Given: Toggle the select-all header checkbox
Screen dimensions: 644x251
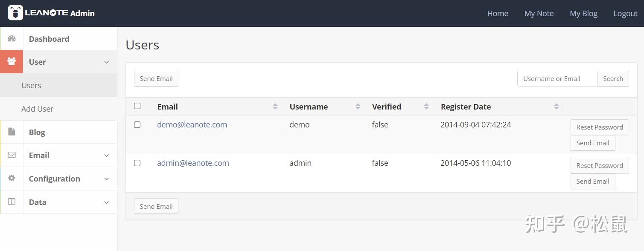Looking at the screenshot, I should click(137, 106).
